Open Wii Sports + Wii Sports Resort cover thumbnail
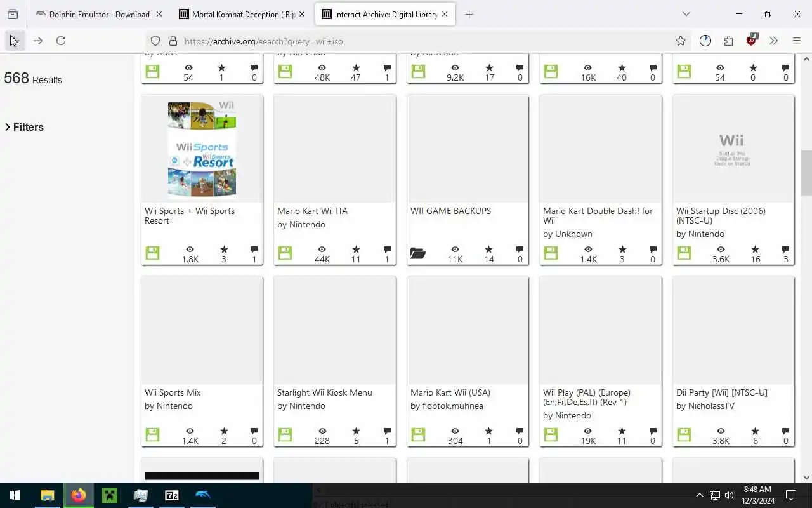The image size is (812, 508). coord(202,149)
